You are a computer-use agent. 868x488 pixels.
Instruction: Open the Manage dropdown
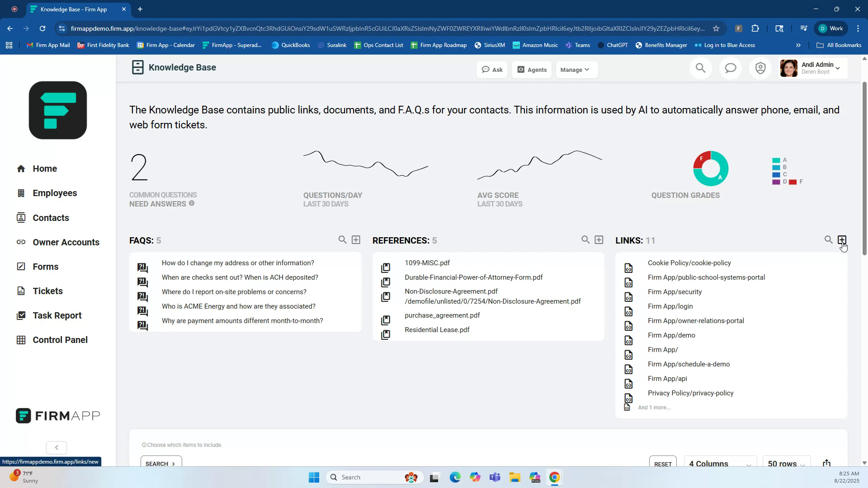coord(576,70)
